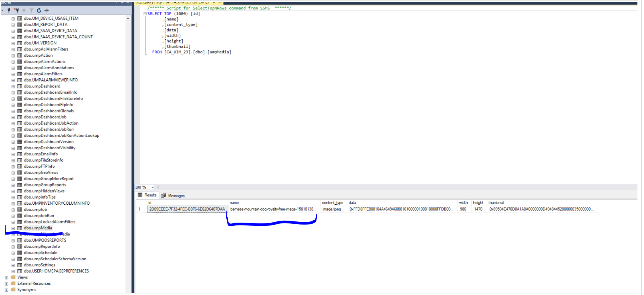Select the height cell showing 1470
This screenshot has height=295, width=644.
[x=479, y=209]
